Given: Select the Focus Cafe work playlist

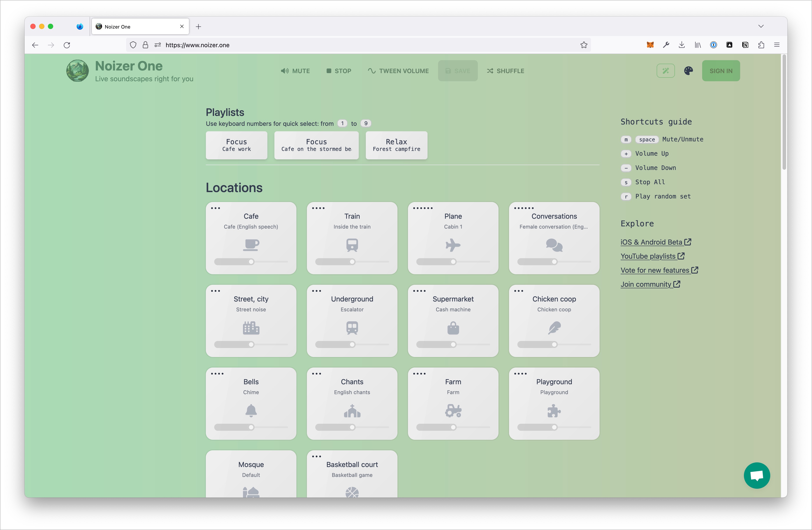Looking at the screenshot, I should coord(236,145).
